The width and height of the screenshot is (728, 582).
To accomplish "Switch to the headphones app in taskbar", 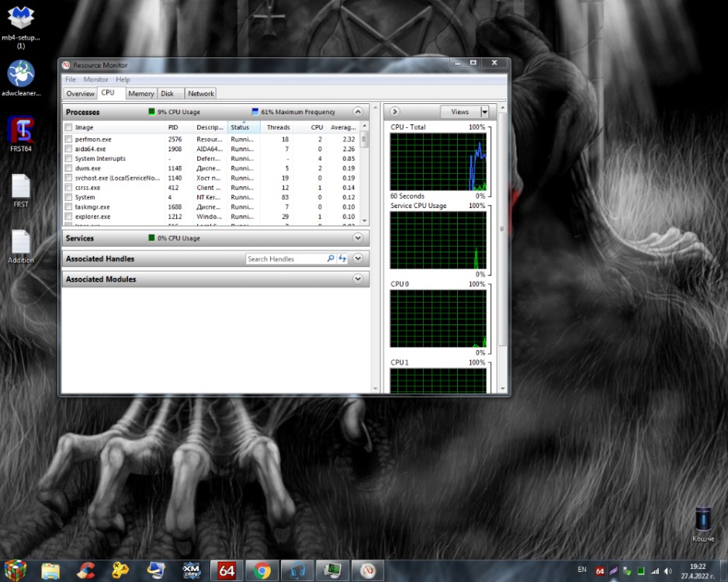I will pyautogui.click(x=297, y=571).
